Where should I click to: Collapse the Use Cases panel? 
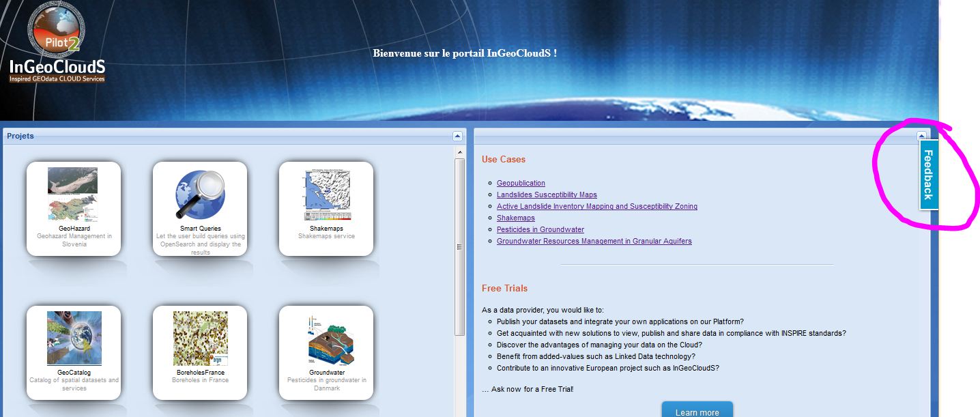point(921,136)
